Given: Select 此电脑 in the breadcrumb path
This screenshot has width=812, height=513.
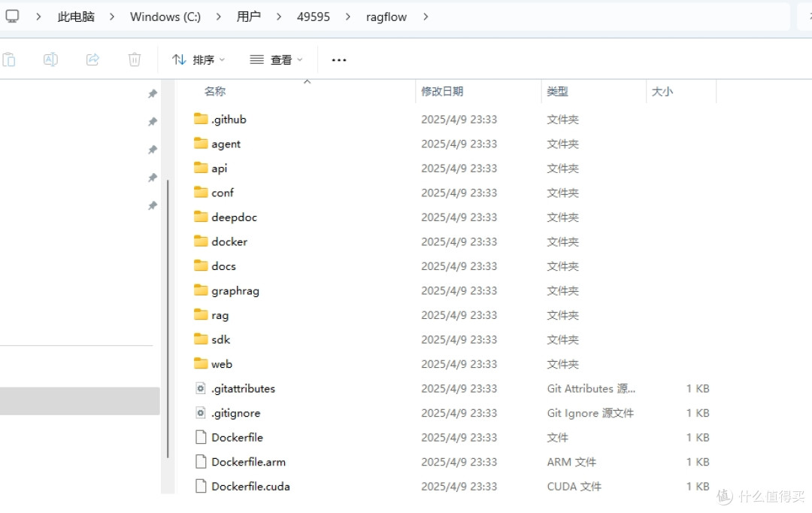Looking at the screenshot, I should tap(76, 17).
